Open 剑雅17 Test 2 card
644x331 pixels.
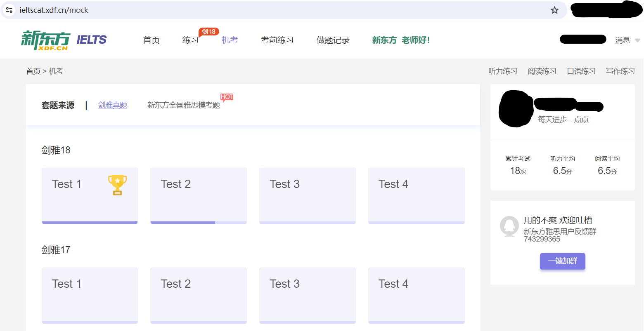(199, 296)
